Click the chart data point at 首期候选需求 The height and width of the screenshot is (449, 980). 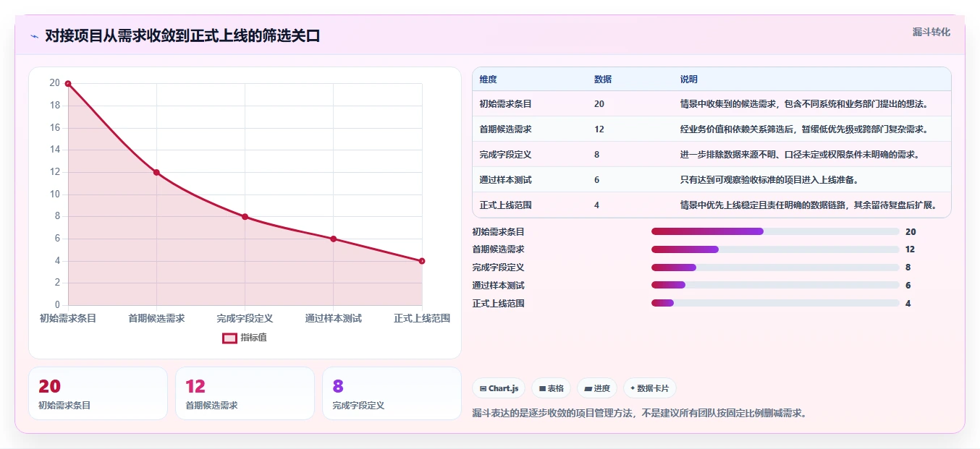tap(156, 172)
